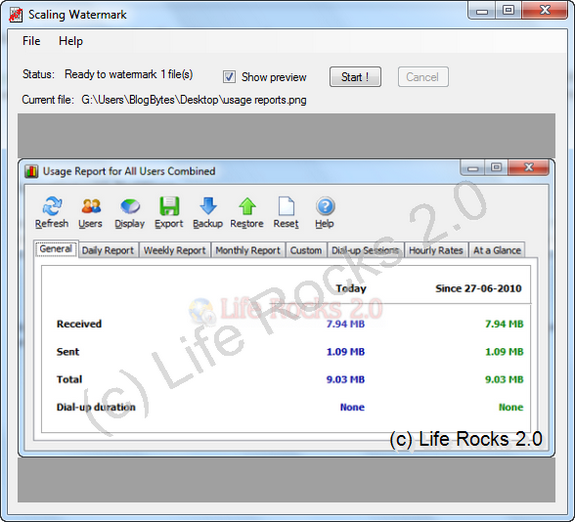The width and height of the screenshot is (575, 522).
Task: Click the 'Received' row label
Action: [79, 324]
